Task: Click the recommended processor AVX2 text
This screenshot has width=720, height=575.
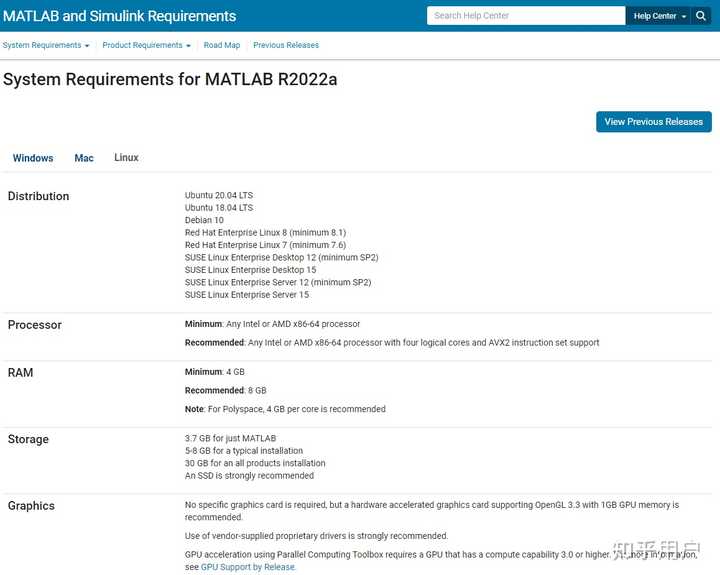Action: (x=392, y=343)
